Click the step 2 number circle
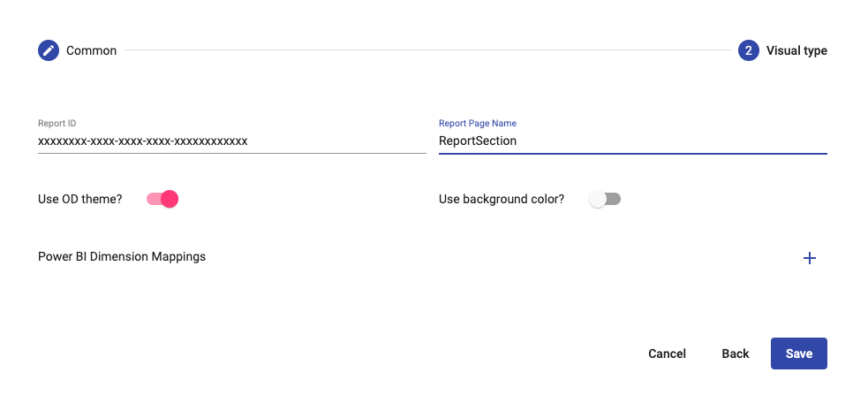Screen dimensions: 868x403 [x=749, y=50]
